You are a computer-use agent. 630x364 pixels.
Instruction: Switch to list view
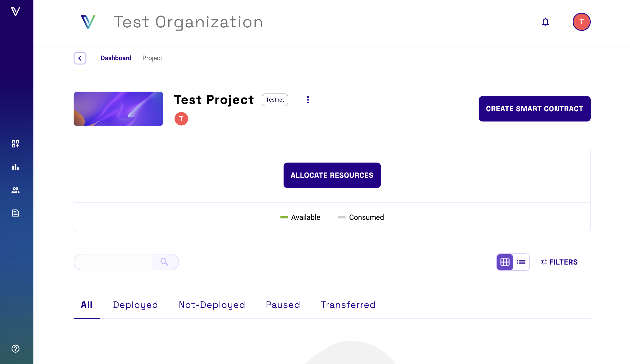521,262
